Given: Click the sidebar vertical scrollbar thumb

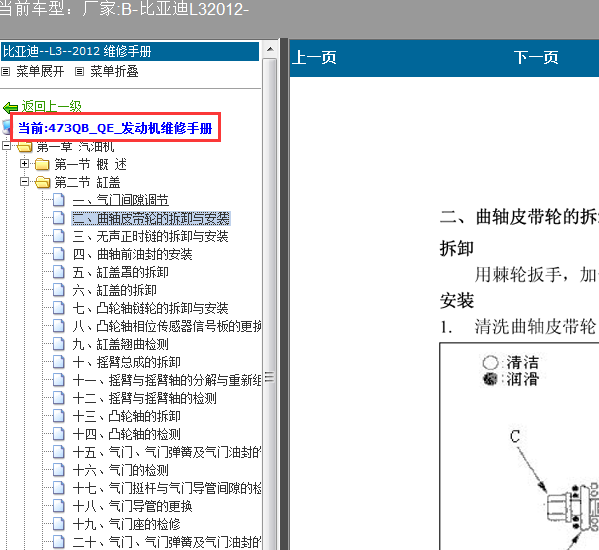Looking at the screenshot, I should (270, 304).
